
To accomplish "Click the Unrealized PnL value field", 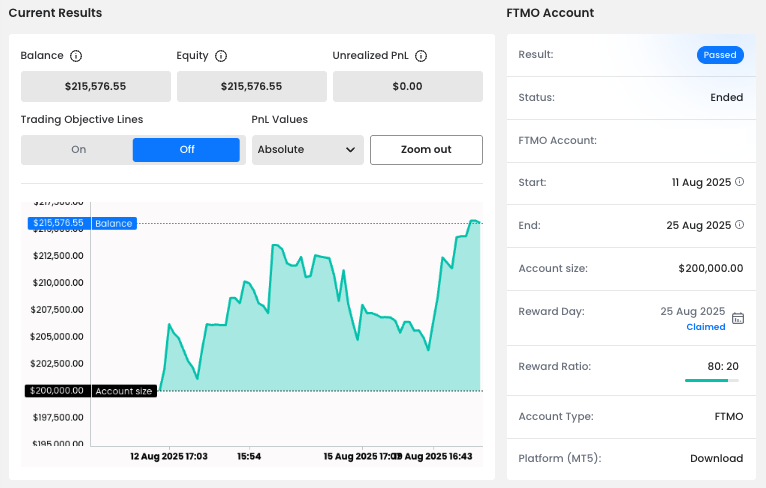I will tap(407, 86).
